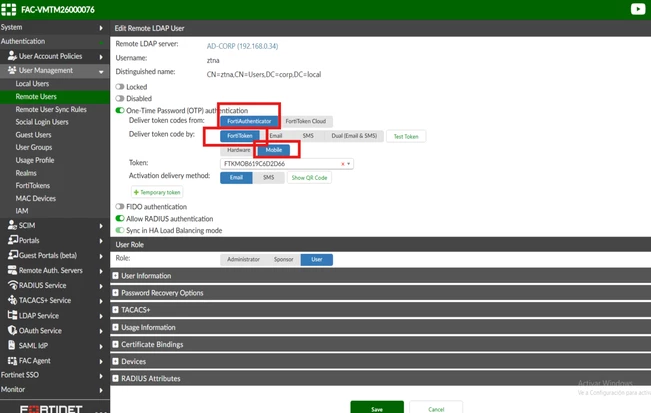Click the RADIUS Service wifi icon
The height and width of the screenshot is (413, 651).
click(x=12, y=285)
